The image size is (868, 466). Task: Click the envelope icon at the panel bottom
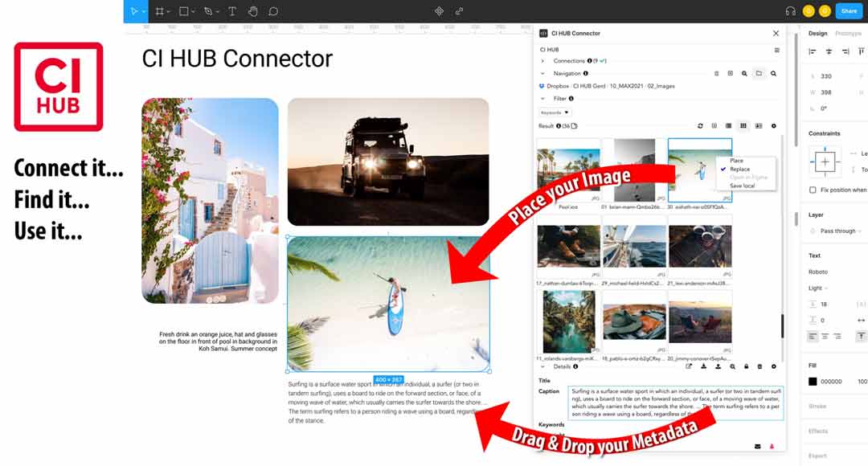[x=757, y=446]
